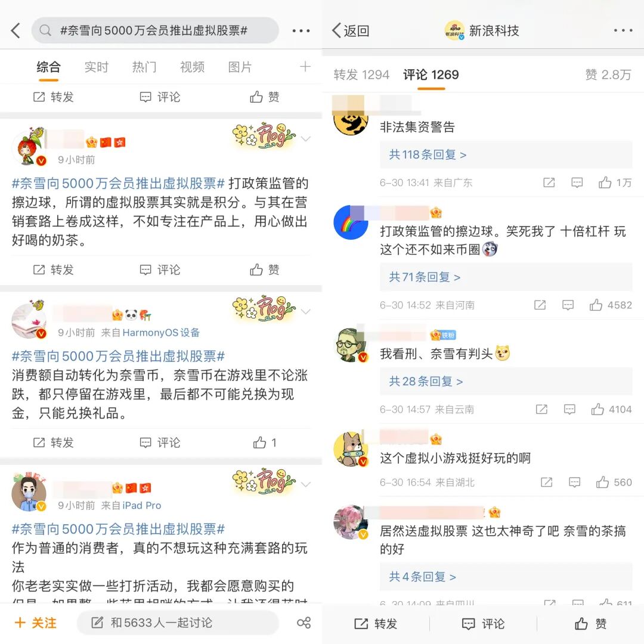
Task: Tap the orange 关注 follow button
Action: (x=35, y=623)
